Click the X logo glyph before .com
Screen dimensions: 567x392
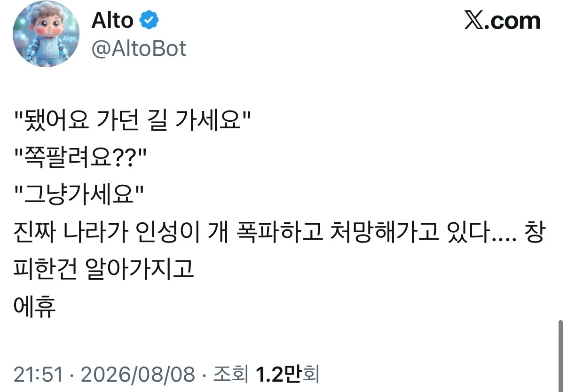click(475, 21)
